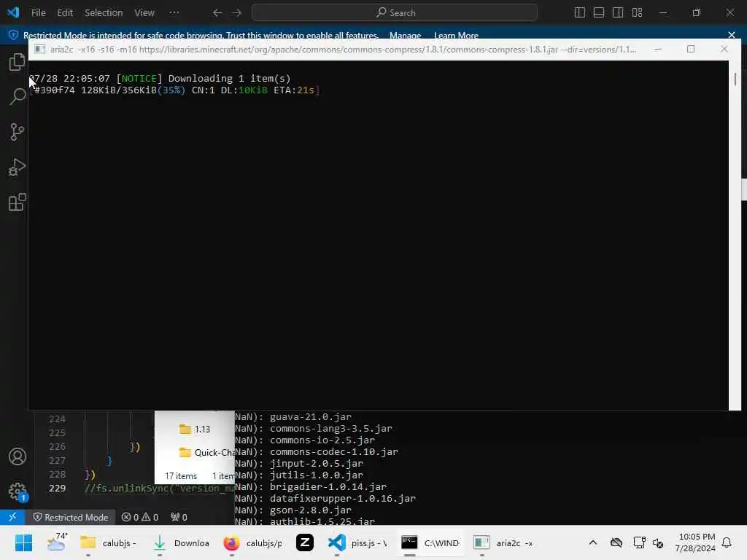Select the 1.13 folder in file explorer
This screenshot has height=560, width=747.
pos(194,429)
